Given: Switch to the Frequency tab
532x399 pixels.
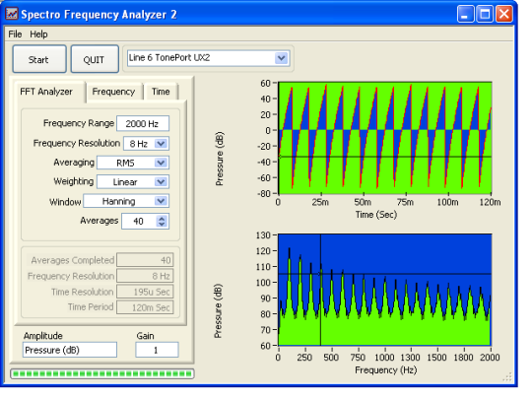Looking at the screenshot, I should tap(113, 92).
